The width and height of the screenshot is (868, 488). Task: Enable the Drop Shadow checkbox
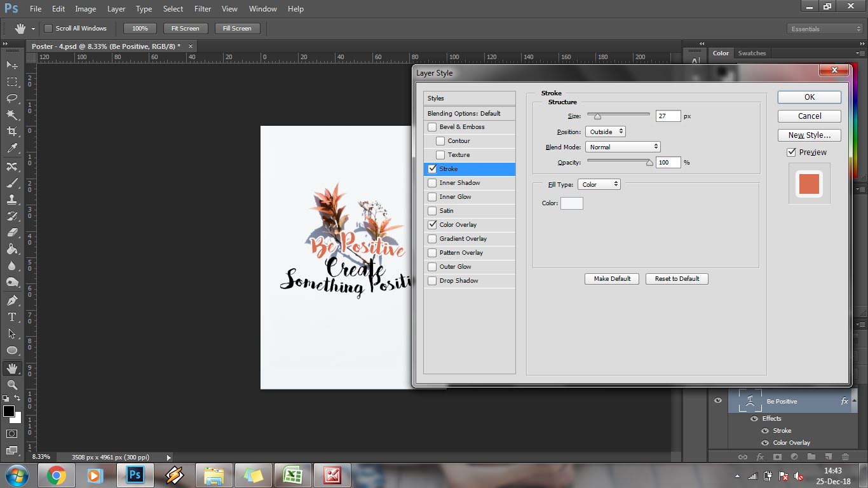point(433,281)
